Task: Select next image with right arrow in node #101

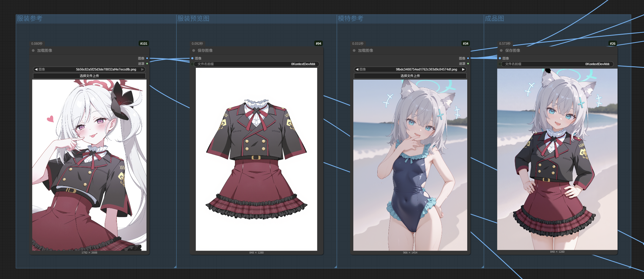Action: [142, 69]
